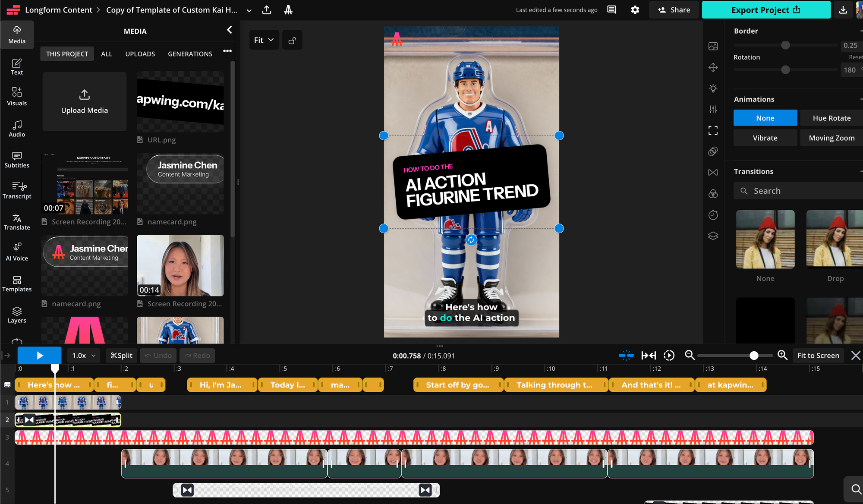Click Fit to Screen button

[818, 355]
